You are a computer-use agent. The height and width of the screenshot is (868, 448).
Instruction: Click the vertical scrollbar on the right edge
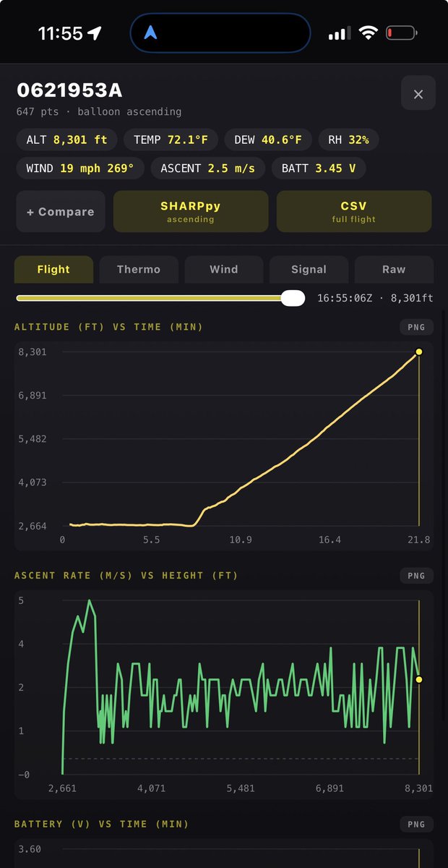coord(444,517)
